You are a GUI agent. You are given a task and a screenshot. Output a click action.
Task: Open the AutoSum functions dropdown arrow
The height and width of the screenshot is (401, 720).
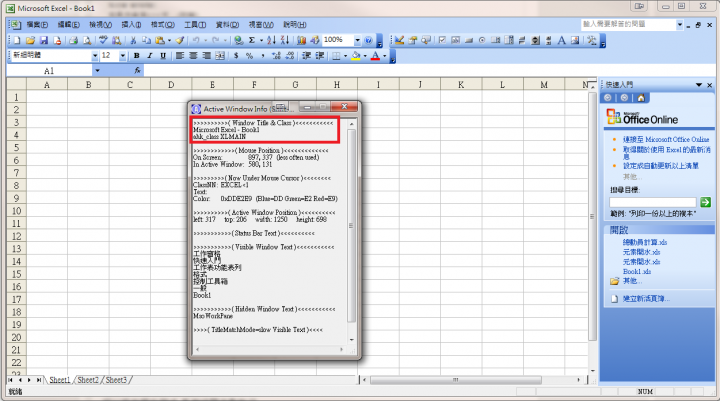point(261,40)
